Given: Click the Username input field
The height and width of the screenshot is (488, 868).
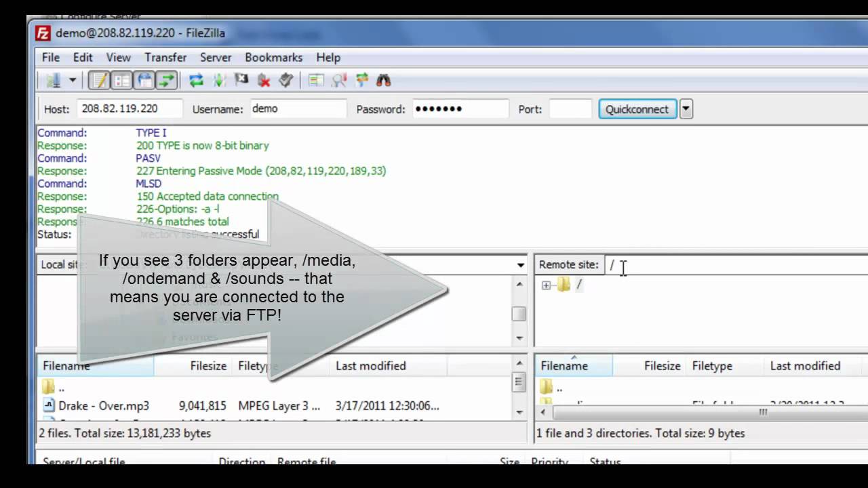Looking at the screenshot, I should [298, 108].
